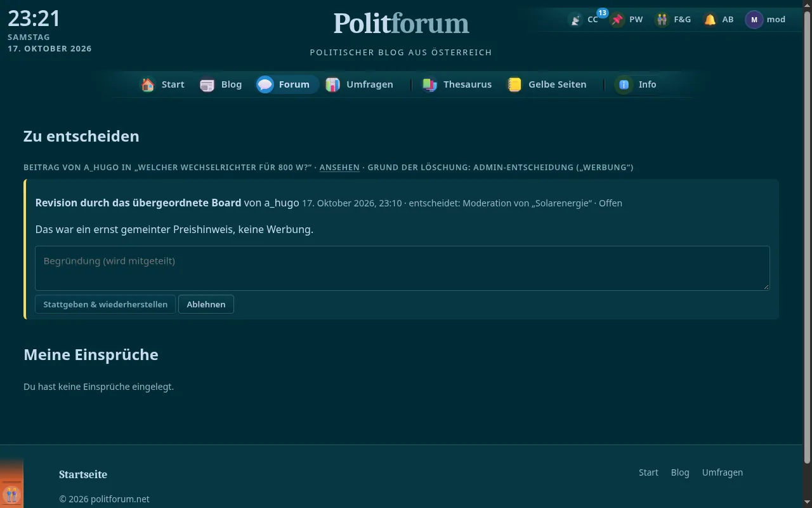Go to Gelbe Seiten in the navigation
This screenshot has width=812, height=508.
coord(547,84)
